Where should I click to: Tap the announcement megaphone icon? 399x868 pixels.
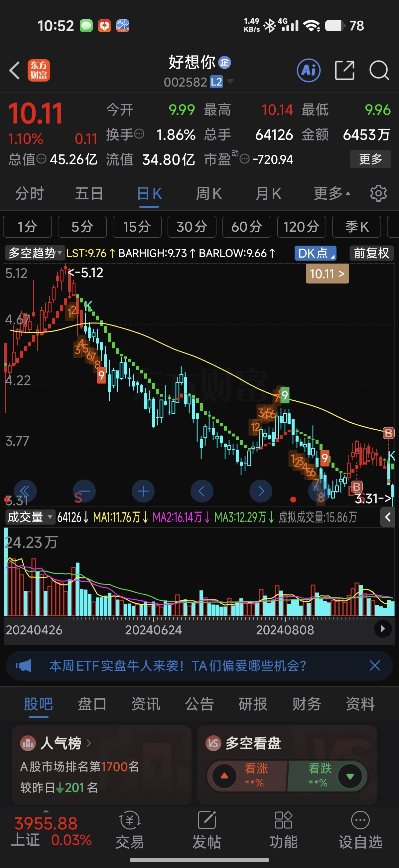[x=23, y=666]
